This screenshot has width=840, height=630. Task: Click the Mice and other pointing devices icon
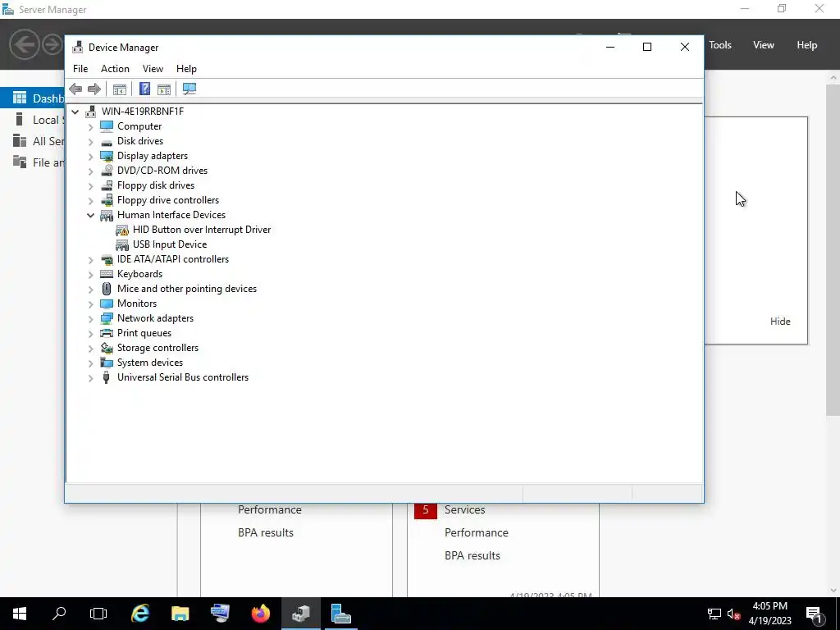tap(107, 289)
